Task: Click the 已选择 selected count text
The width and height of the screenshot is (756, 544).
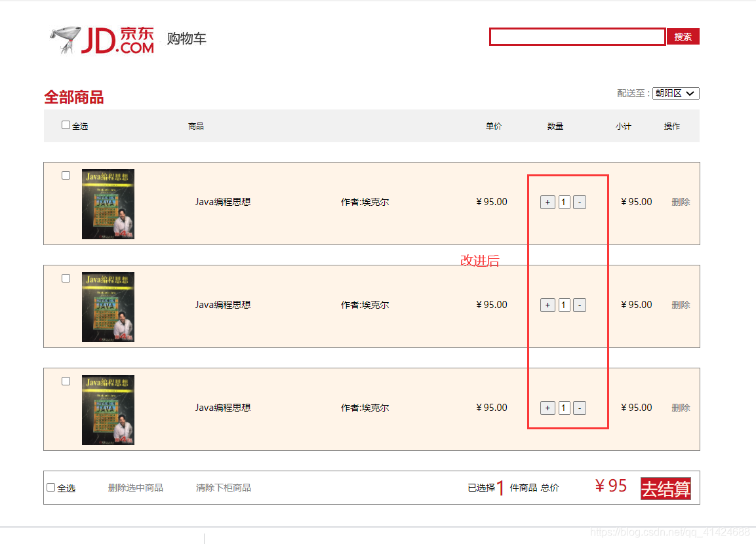Action: (x=481, y=488)
